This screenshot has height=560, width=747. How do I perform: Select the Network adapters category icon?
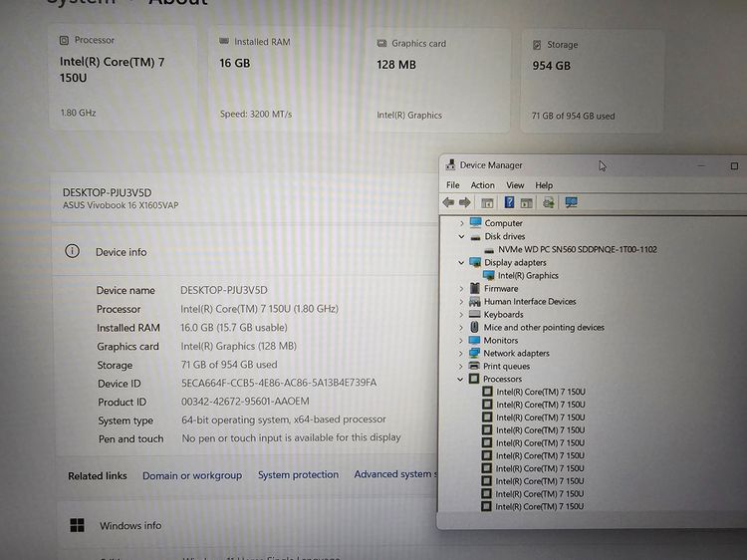[x=474, y=353]
